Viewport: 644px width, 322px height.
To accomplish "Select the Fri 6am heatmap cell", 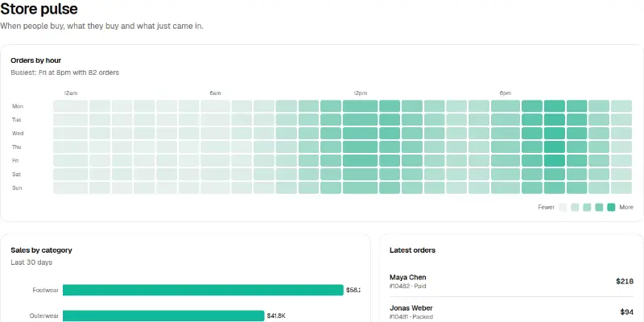I will pyautogui.click(x=215, y=160).
